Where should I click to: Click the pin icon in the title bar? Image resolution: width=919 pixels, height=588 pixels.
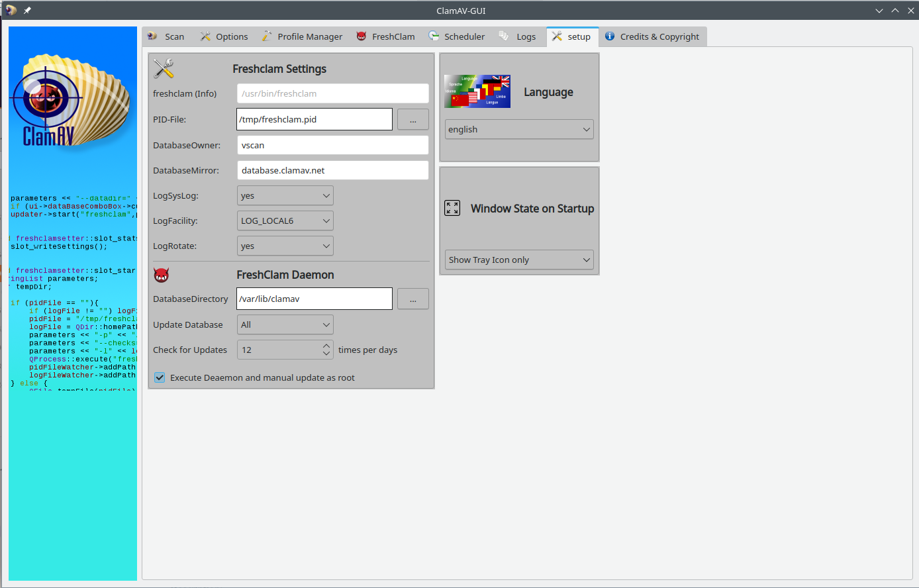26,10
